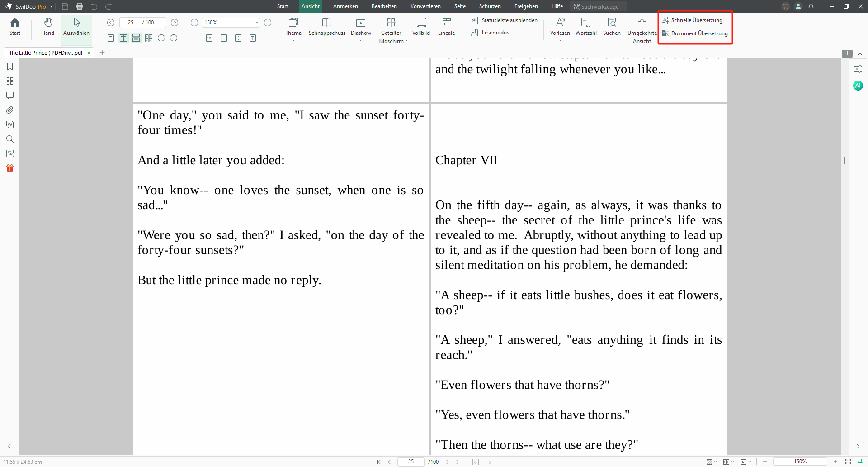Select the Hand tool
The height and width of the screenshot is (467, 868).
[47, 27]
